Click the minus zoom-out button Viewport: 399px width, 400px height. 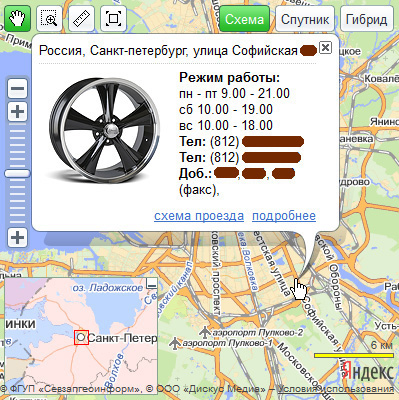coord(17,89)
